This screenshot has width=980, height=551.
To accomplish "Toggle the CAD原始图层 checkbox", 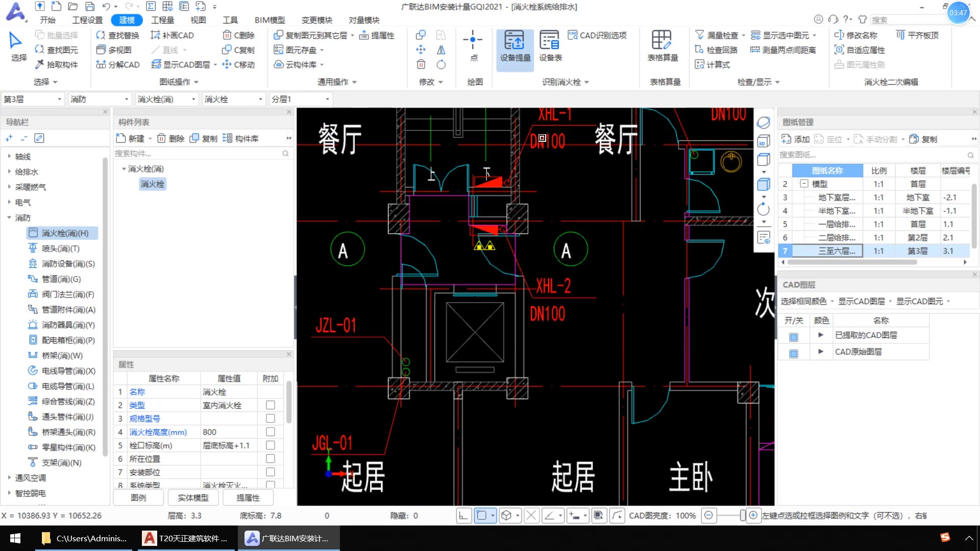I will click(793, 352).
